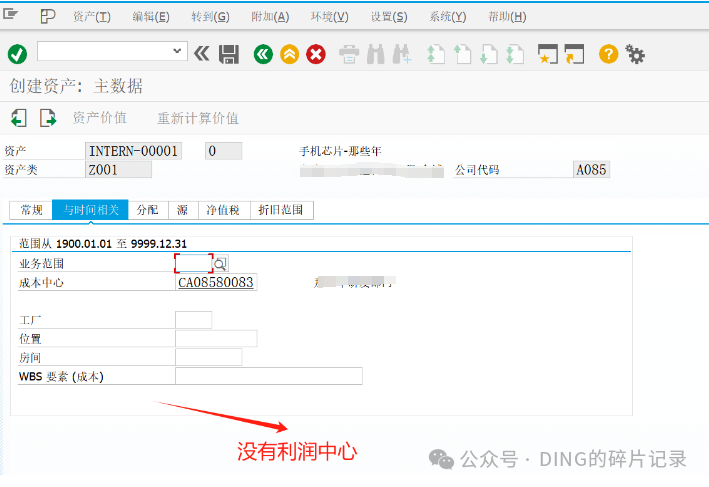Viewport: 709px width, 487px height.
Task: Switch to the 常规 tab
Action: (31, 210)
